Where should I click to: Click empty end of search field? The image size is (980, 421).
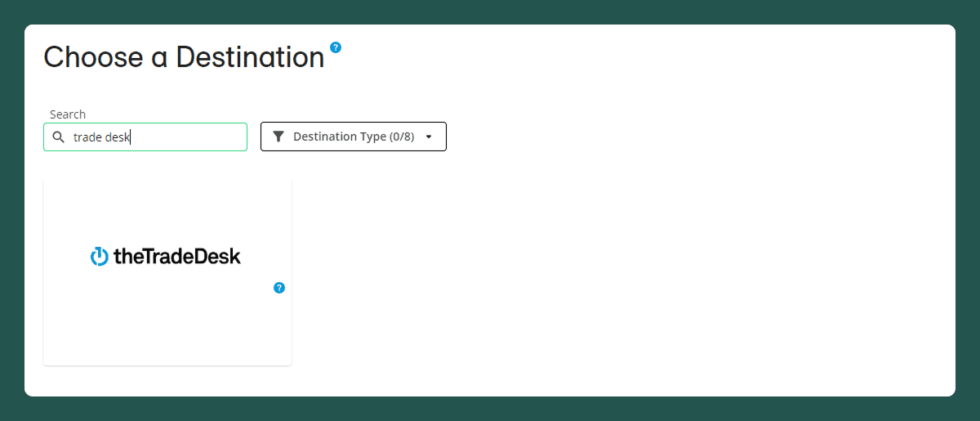pos(204,137)
